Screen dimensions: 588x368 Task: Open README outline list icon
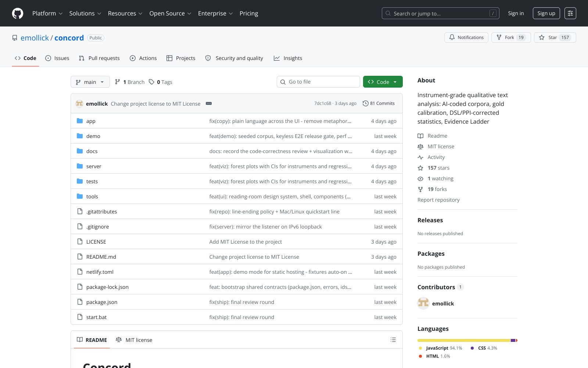click(393, 340)
